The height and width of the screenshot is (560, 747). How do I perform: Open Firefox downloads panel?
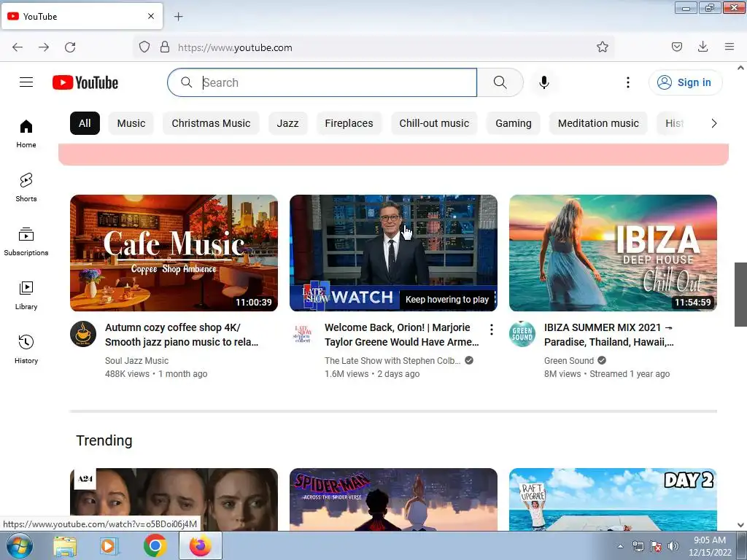click(x=703, y=47)
